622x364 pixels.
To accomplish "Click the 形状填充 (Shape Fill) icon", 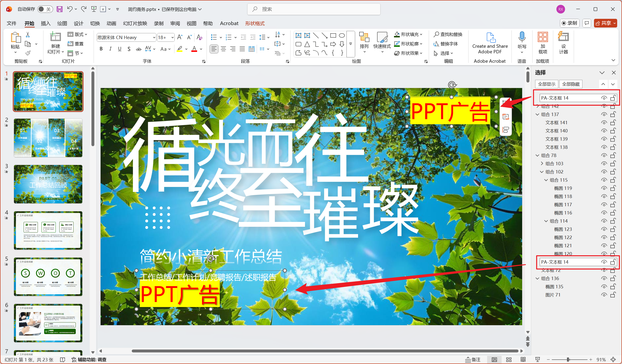I will (x=397, y=34).
